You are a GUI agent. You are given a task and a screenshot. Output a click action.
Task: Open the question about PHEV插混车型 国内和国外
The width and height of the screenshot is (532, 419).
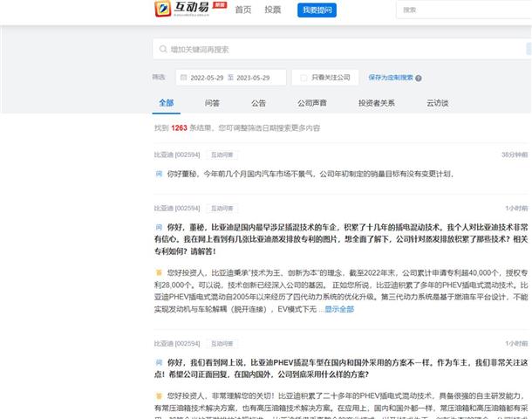tap(341, 368)
